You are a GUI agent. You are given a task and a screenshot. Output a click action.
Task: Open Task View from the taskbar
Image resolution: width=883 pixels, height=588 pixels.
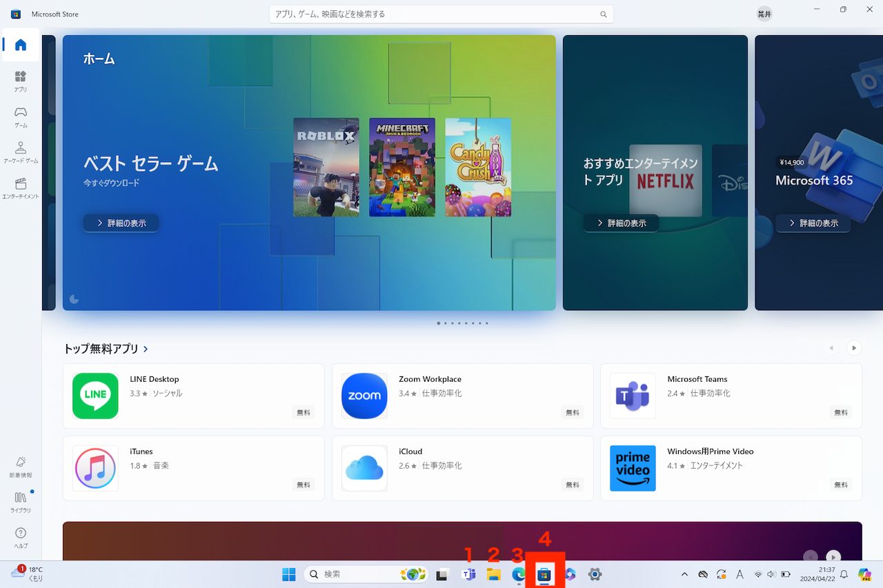point(442,574)
